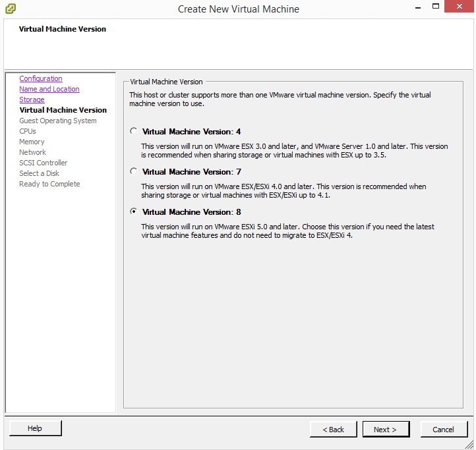476x450 pixels.
Task: Click the Ready to Complete step label
Action: [x=50, y=184]
